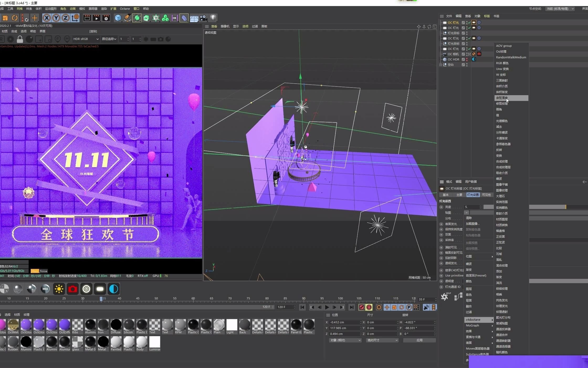Viewport: 588px width, 368px height.
Task: Click 渐变 gradient shader entry
Action: (479, 270)
